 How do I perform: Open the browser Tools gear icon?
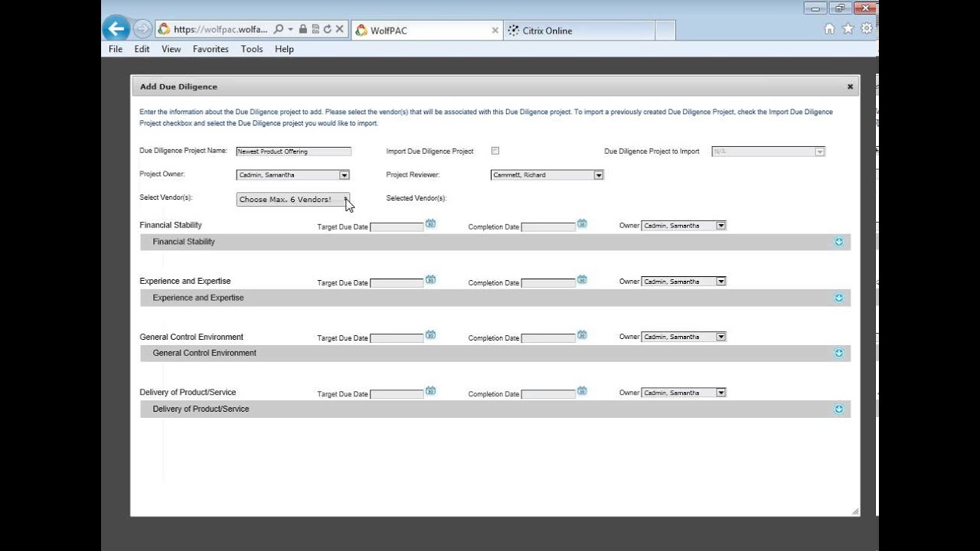867,29
